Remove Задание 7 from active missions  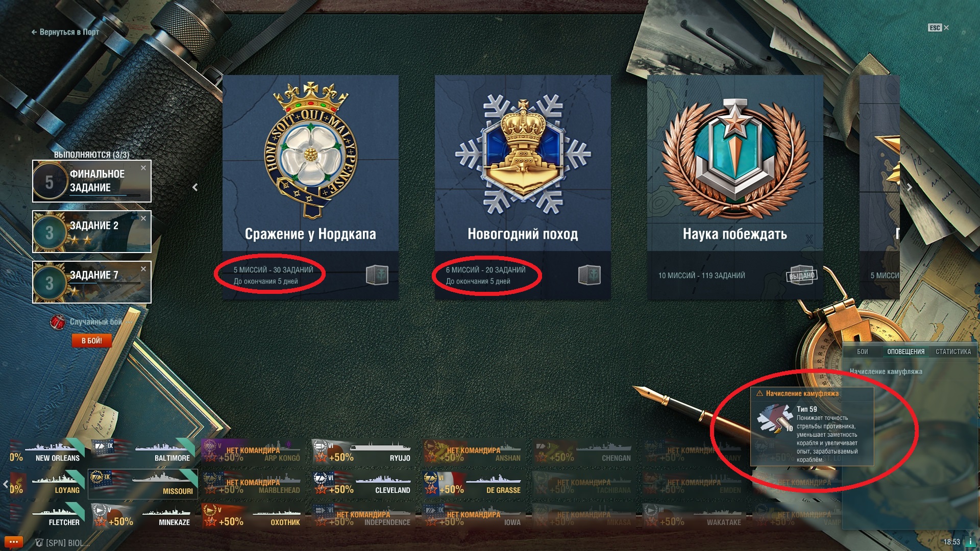(x=143, y=269)
